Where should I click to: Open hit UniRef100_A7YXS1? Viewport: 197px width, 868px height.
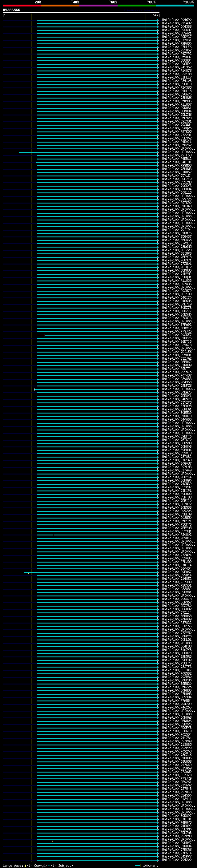coord(177,40)
